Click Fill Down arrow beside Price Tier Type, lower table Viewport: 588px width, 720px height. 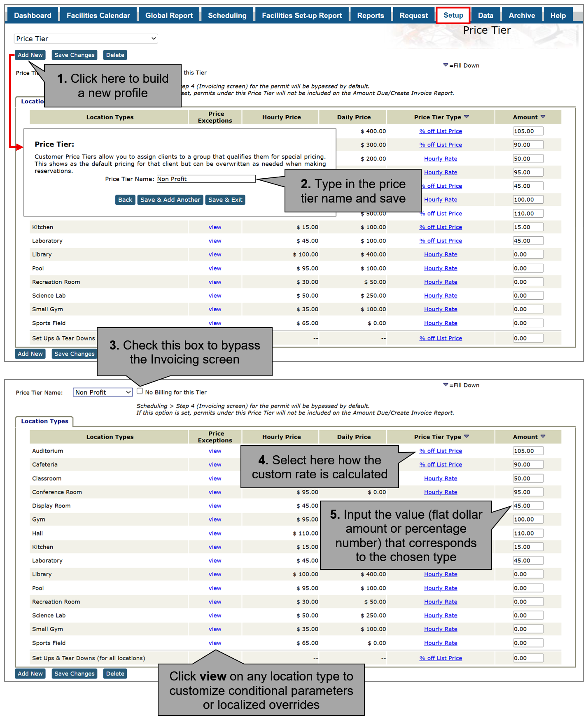[x=467, y=436]
